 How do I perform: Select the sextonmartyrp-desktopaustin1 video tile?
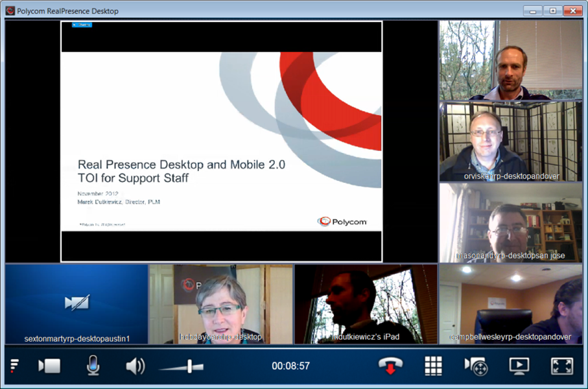coord(76,304)
